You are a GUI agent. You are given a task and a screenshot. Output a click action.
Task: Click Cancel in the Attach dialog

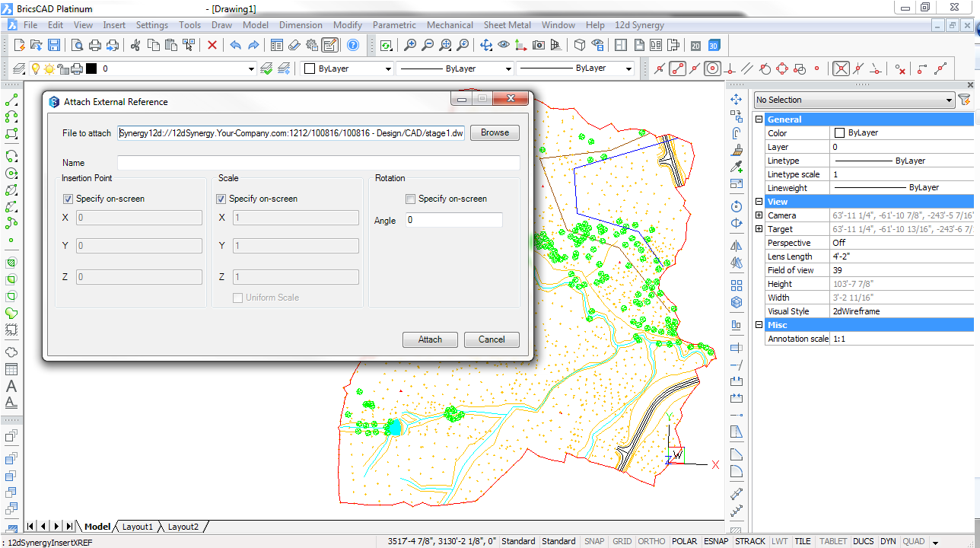[x=492, y=339]
